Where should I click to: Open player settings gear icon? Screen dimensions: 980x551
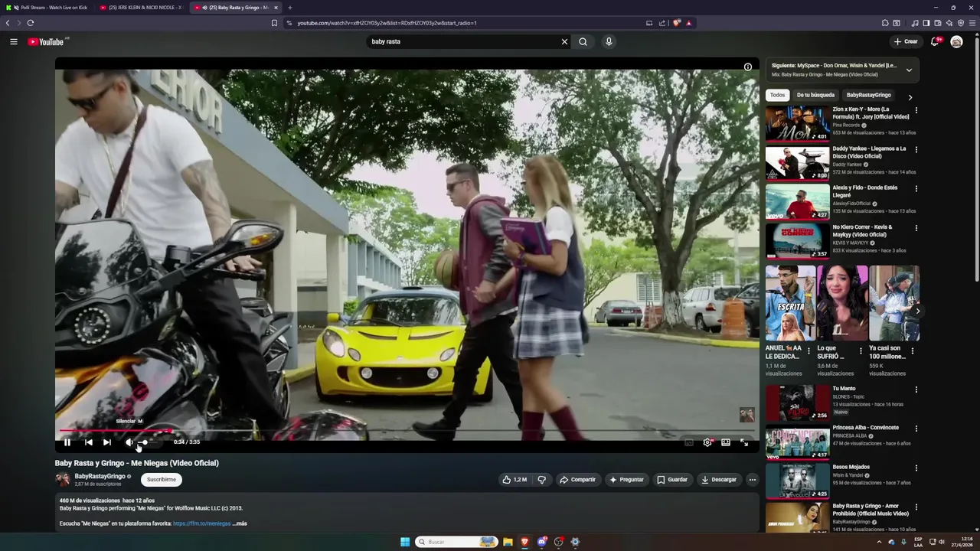click(x=707, y=442)
